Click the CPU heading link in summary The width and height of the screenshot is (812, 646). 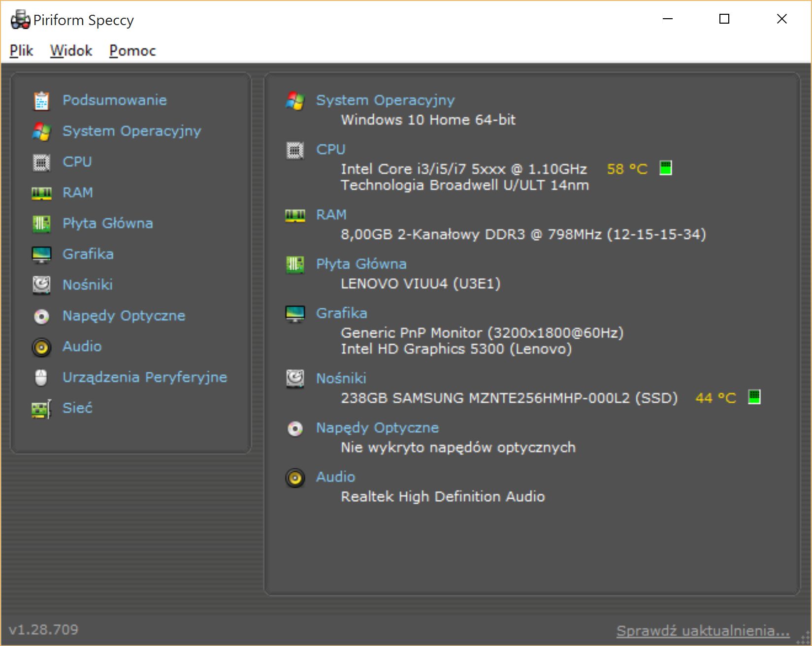(x=330, y=149)
